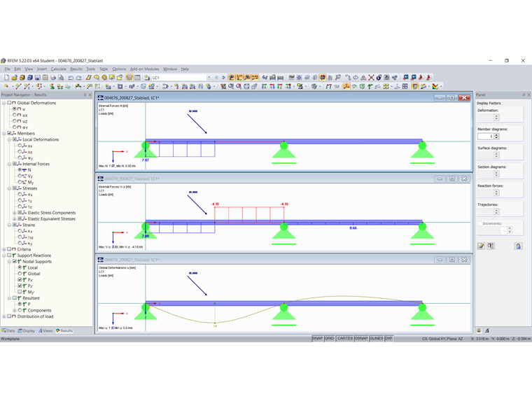Expand the Criteria tree node
The width and height of the screenshot is (532, 399).
click(4, 249)
